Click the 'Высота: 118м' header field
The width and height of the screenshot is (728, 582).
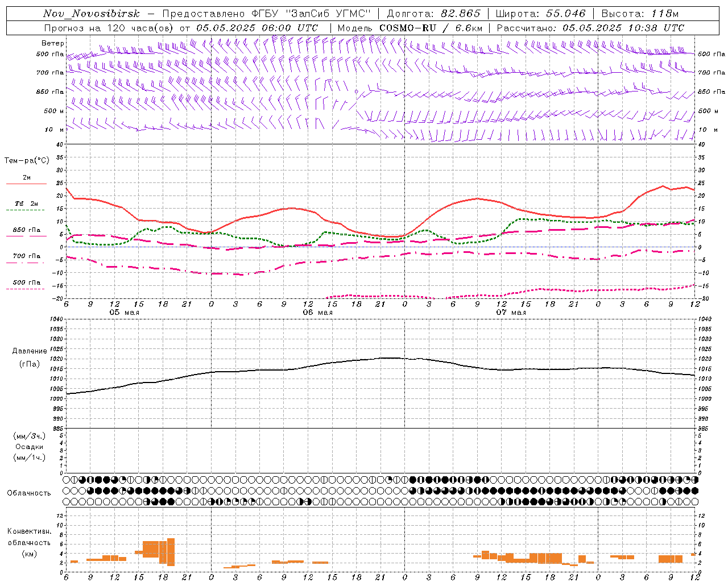tap(640, 14)
